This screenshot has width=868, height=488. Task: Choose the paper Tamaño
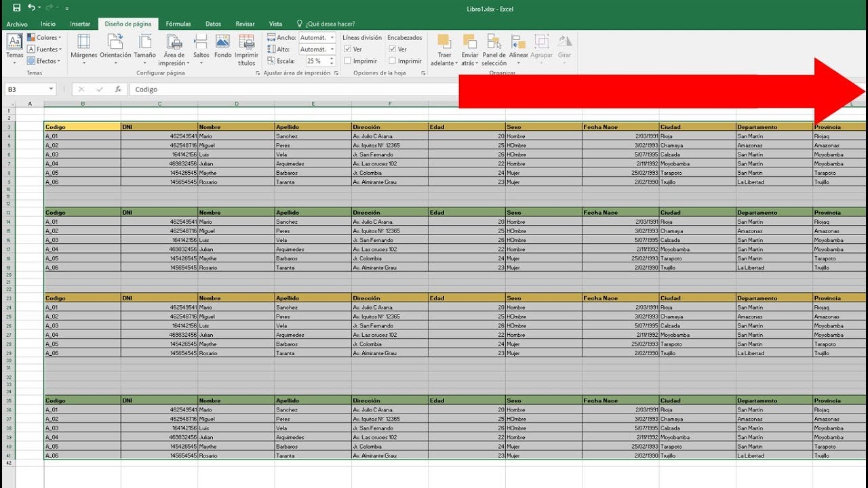click(x=145, y=49)
